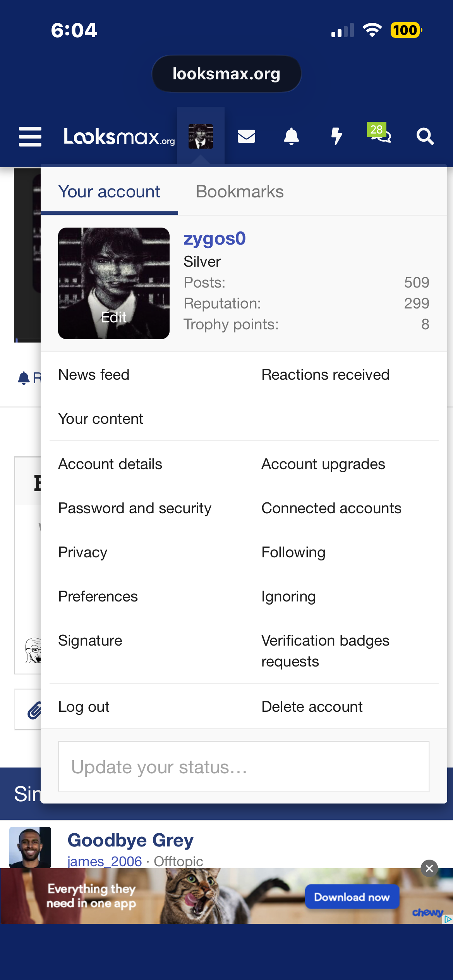The height and width of the screenshot is (980, 453).
Task: Open Password and security settings
Action: pos(135,509)
